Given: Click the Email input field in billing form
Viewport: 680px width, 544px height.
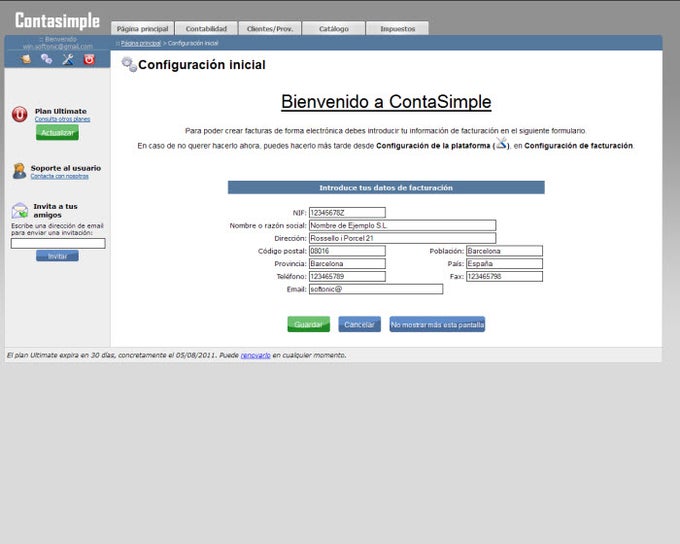Looking at the screenshot, I should (376, 289).
